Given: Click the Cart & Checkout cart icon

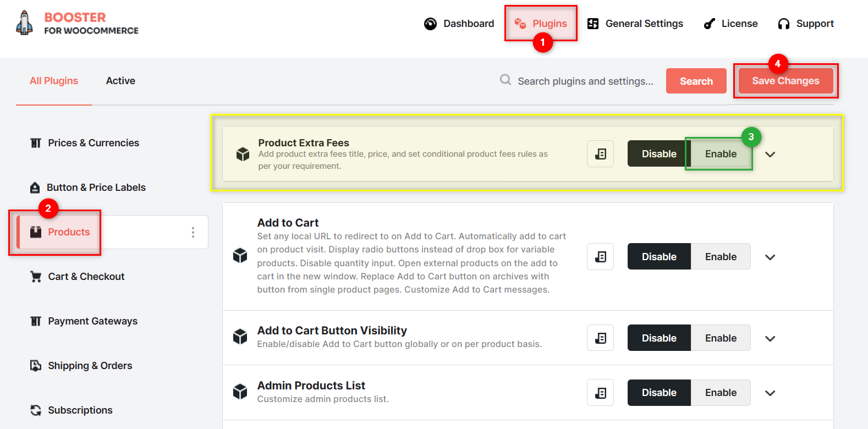Looking at the screenshot, I should (x=36, y=277).
